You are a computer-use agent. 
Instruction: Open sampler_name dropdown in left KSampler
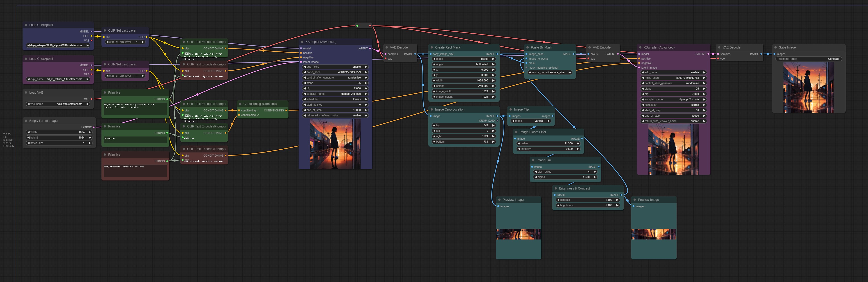[x=335, y=94]
